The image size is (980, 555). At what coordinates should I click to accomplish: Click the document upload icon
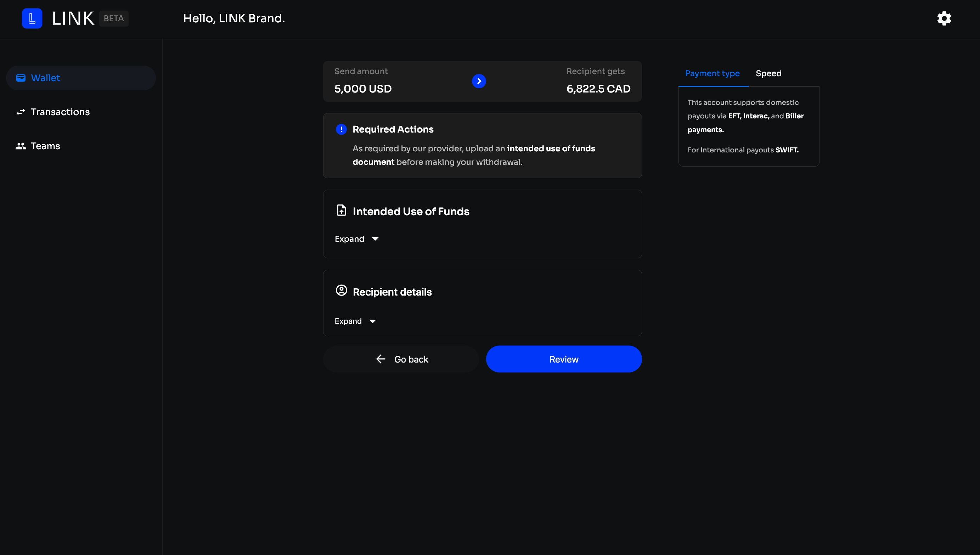[x=341, y=211]
